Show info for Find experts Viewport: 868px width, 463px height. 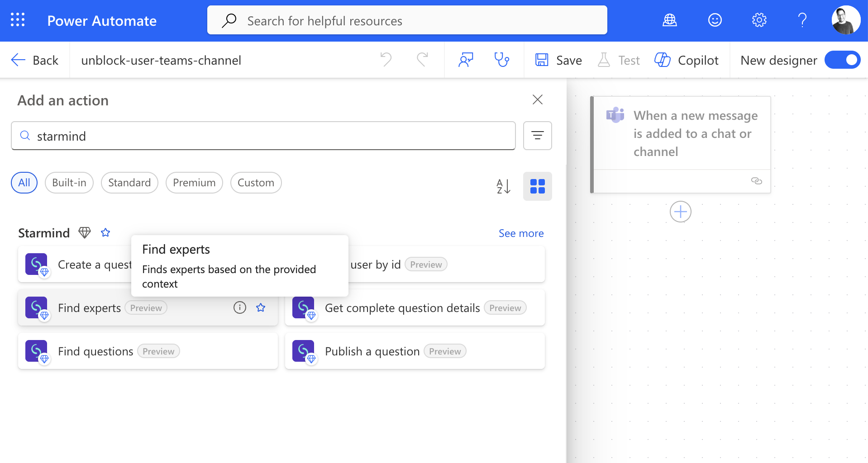pyautogui.click(x=240, y=307)
